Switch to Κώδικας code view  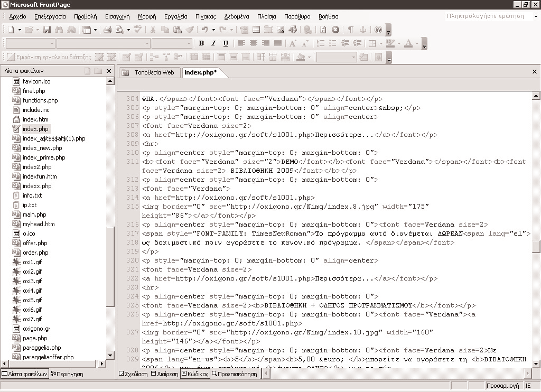pyautogui.click(x=195, y=374)
